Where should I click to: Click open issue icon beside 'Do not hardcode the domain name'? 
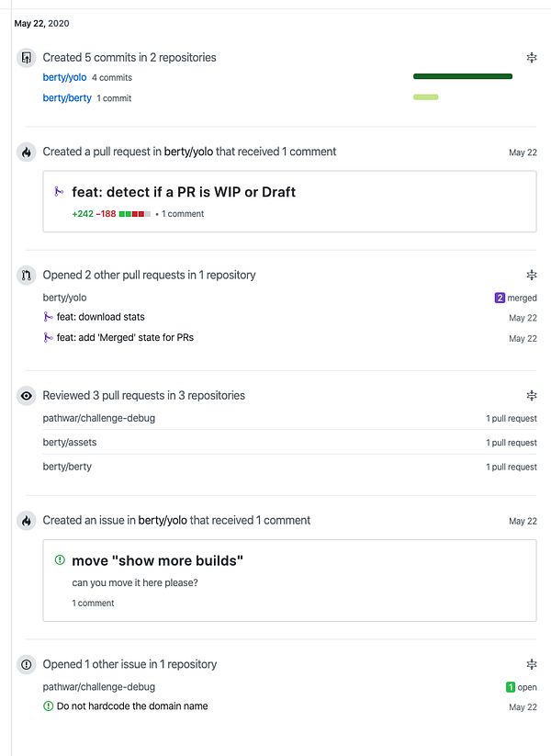click(49, 706)
